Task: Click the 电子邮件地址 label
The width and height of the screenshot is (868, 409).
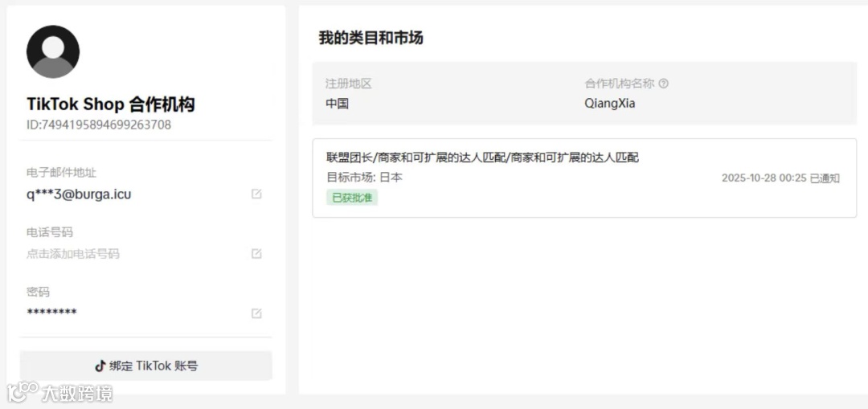Action: click(x=61, y=172)
